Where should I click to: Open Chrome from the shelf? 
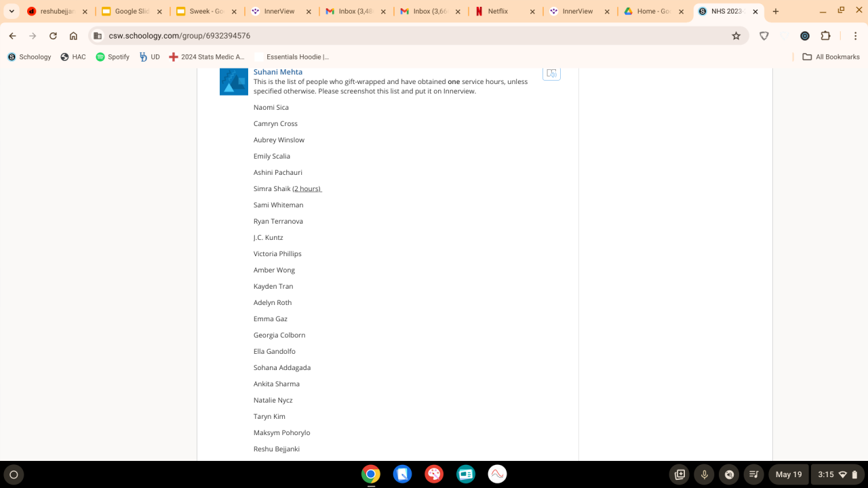[370, 474]
